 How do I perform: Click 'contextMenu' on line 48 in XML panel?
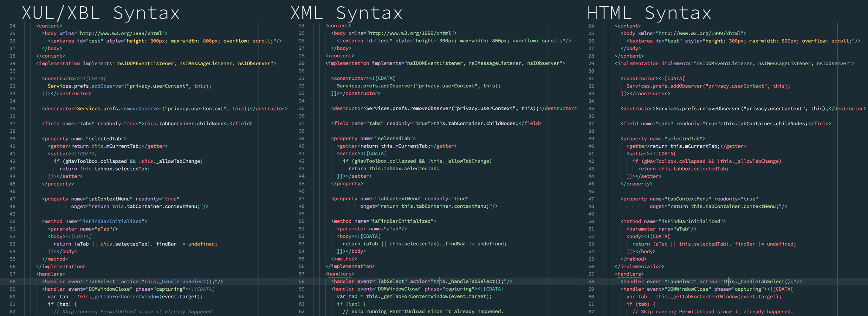[470, 206]
